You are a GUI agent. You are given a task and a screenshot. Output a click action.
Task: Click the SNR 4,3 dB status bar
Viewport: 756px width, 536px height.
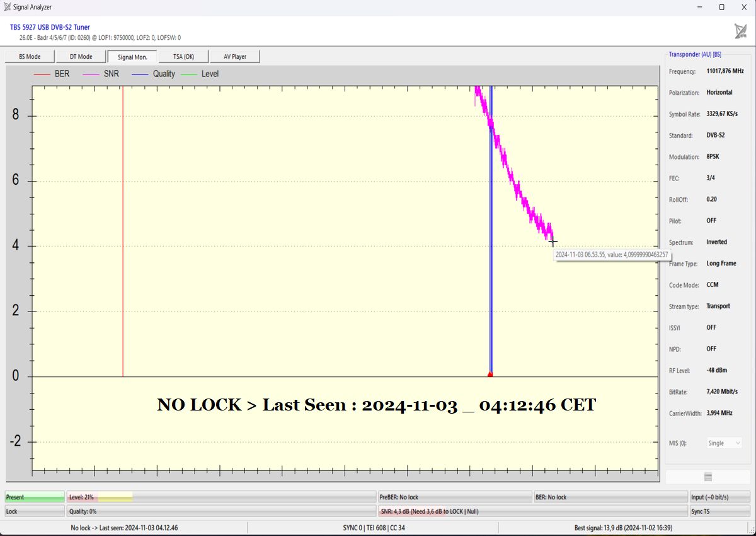[532, 511]
